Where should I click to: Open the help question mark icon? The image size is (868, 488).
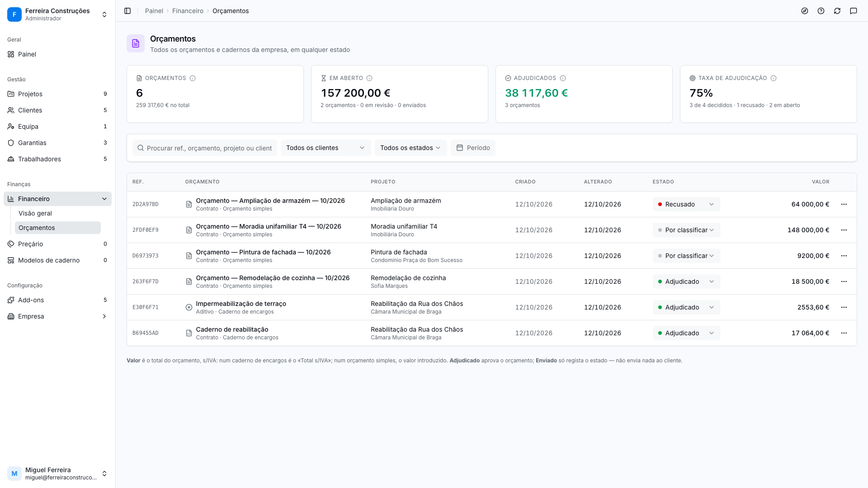point(821,11)
